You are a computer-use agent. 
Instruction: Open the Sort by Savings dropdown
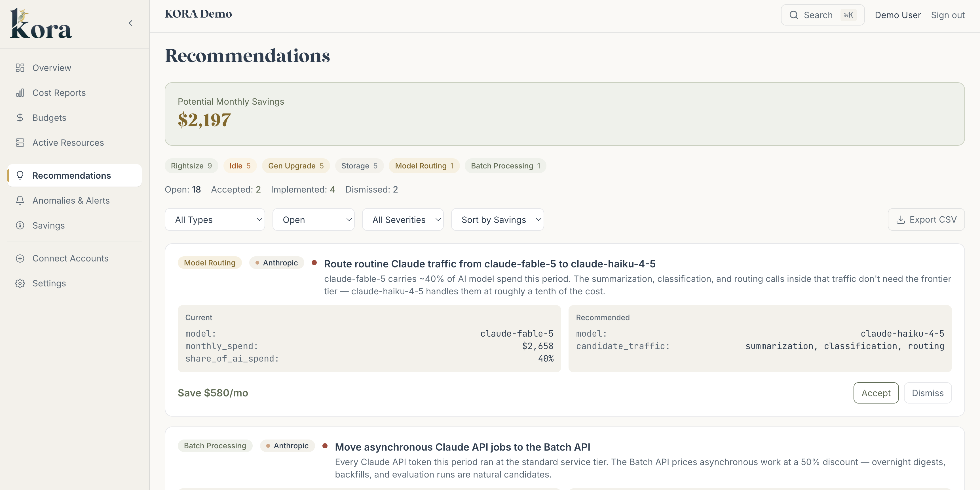pyautogui.click(x=498, y=219)
